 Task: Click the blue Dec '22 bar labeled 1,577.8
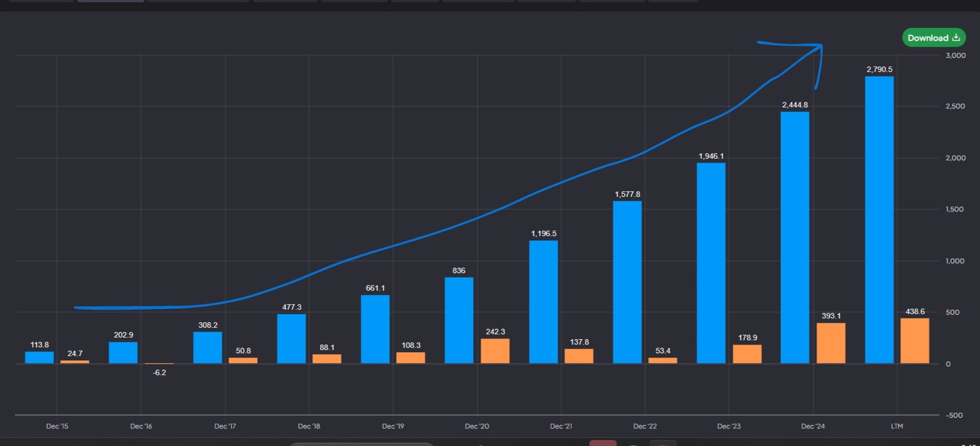[x=627, y=282]
